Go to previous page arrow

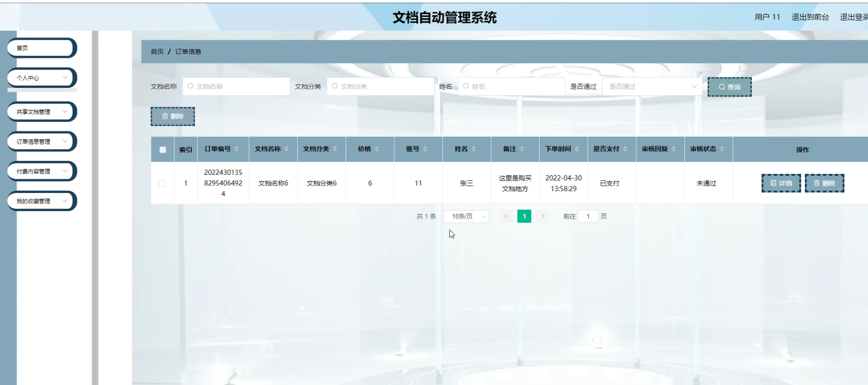point(505,216)
